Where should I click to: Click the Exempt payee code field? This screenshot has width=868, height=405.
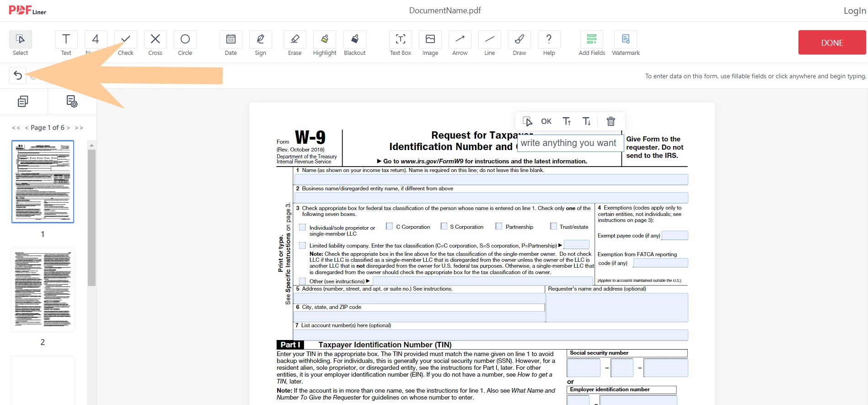tap(675, 235)
